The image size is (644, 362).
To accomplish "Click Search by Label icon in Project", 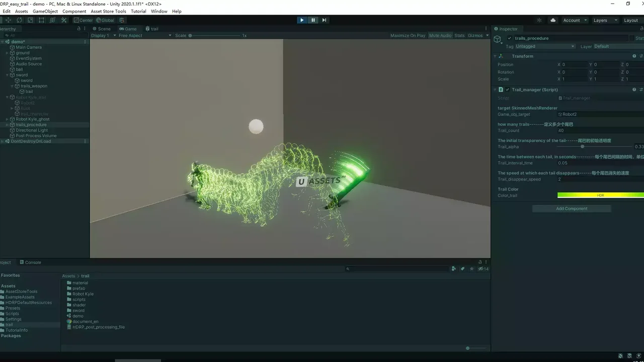I will click(x=463, y=269).
